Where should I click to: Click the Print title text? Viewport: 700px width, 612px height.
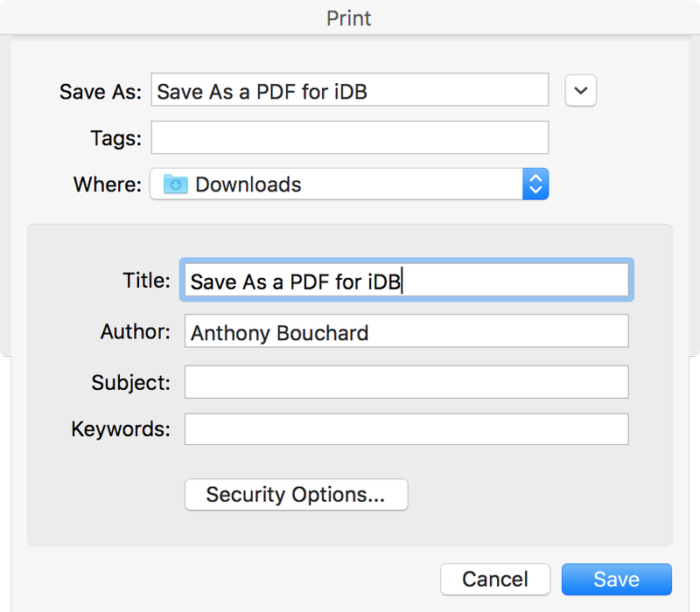click(348, 18)
